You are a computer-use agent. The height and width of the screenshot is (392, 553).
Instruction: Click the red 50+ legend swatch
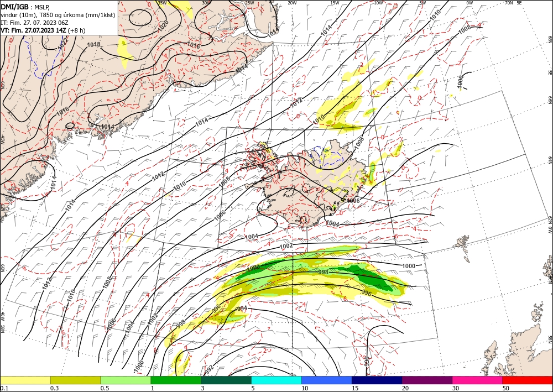click(x=528, y=380)
